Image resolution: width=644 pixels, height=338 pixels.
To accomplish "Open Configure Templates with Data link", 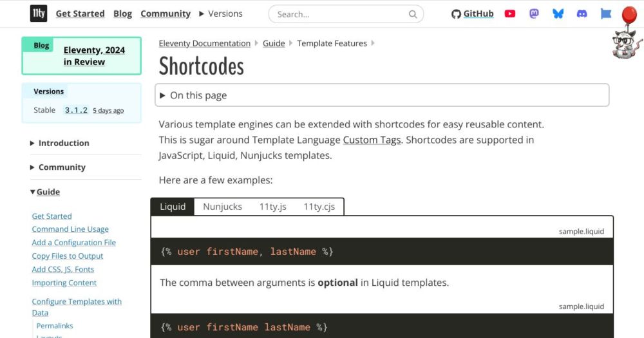I will [x=77, y=307].
